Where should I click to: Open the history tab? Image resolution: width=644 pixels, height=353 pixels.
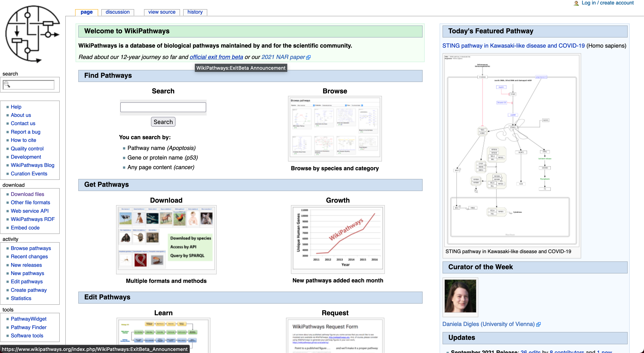pos(195,12)
